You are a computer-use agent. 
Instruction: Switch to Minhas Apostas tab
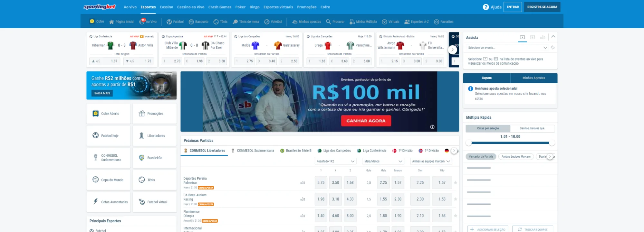[534, 78]
